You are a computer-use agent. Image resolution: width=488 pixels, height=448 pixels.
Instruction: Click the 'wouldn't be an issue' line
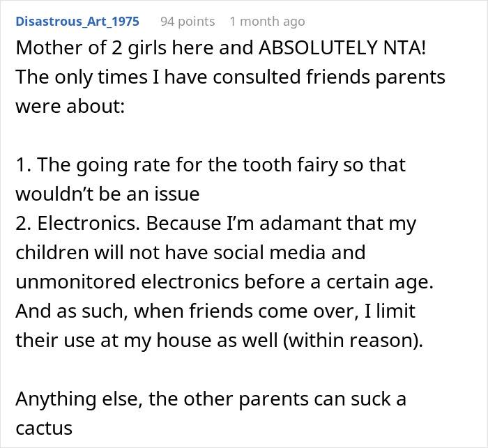[x=107, y=193]
